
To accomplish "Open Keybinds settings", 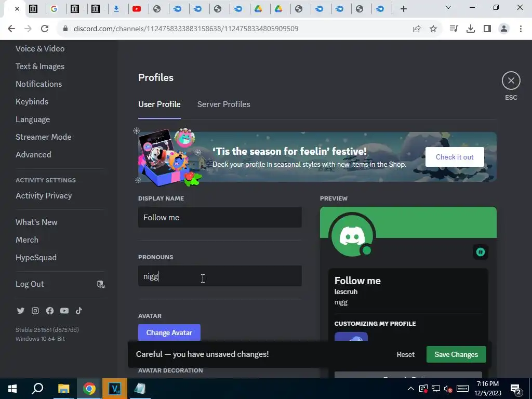I will [32, 101].
